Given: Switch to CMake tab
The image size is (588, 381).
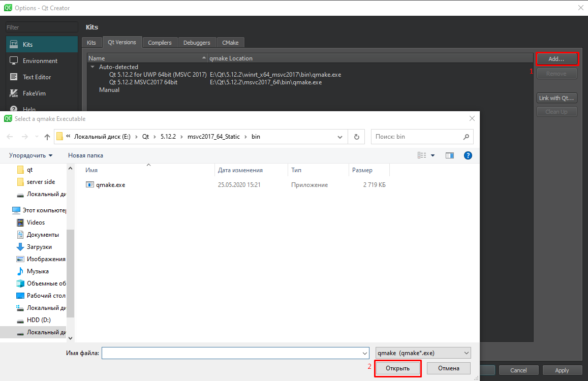Looking at the screenshot, I should 230,43.
